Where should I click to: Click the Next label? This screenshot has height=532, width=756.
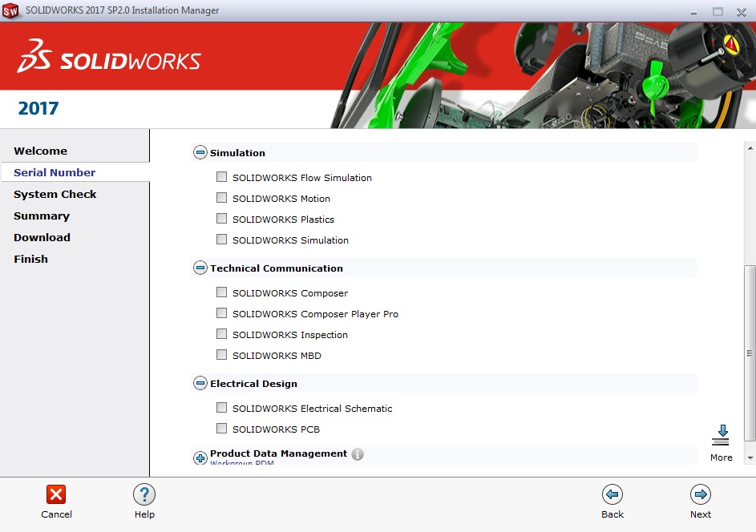[x=701, y=514]
